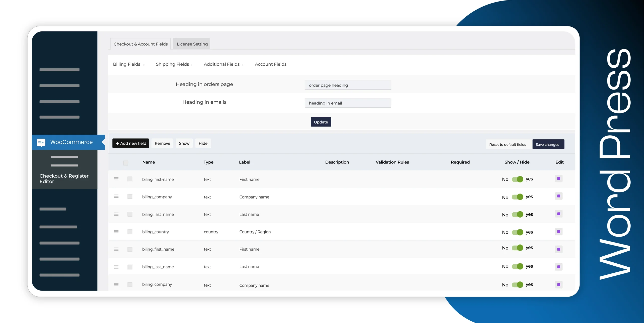Toggle show/hide switch for biling_first-name
Image resolution: width=644 pixels, height=323 pixels.
click(517, 179)
